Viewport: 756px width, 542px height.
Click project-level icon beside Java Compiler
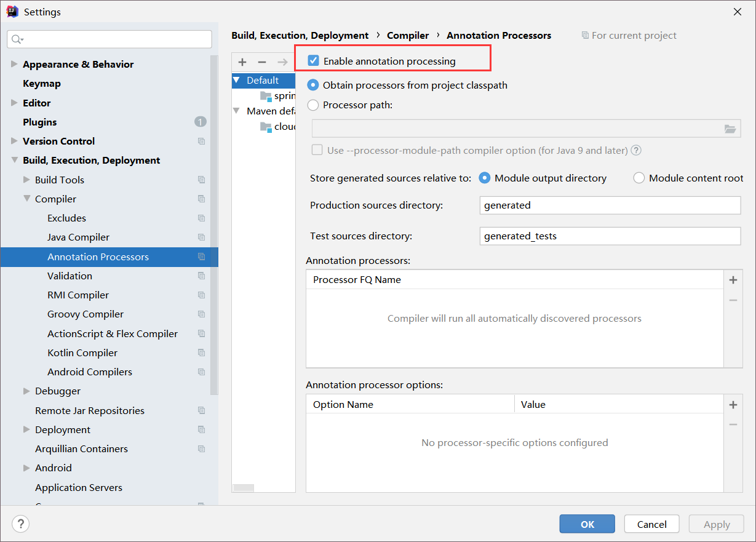coord(201,237)
